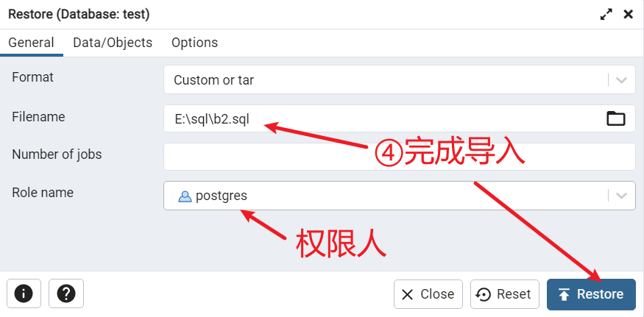Switch to the Data/Objects tab
The width and height of the screenshot is (644, 317).
(x=113, y=43)
